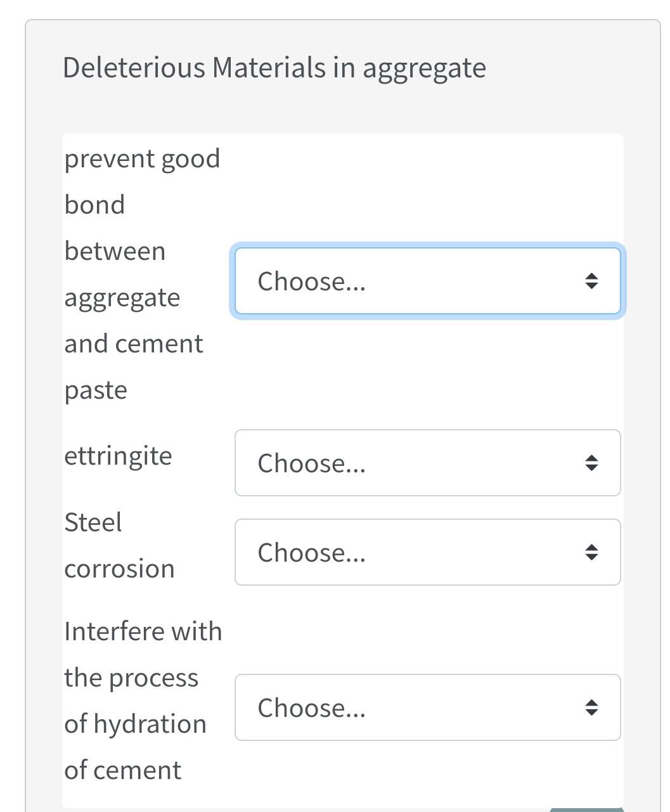Open the dropdown for prevent good bond question
Screen dimensions: 670x812
pos(427,281)
